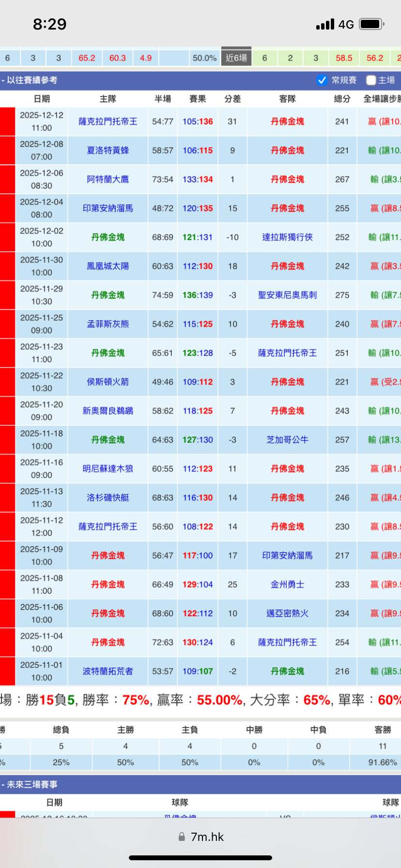The width and height of the screenshot is (401, 868).
Task: Open the 136:139 match score
Action: [x=198, y=295]
